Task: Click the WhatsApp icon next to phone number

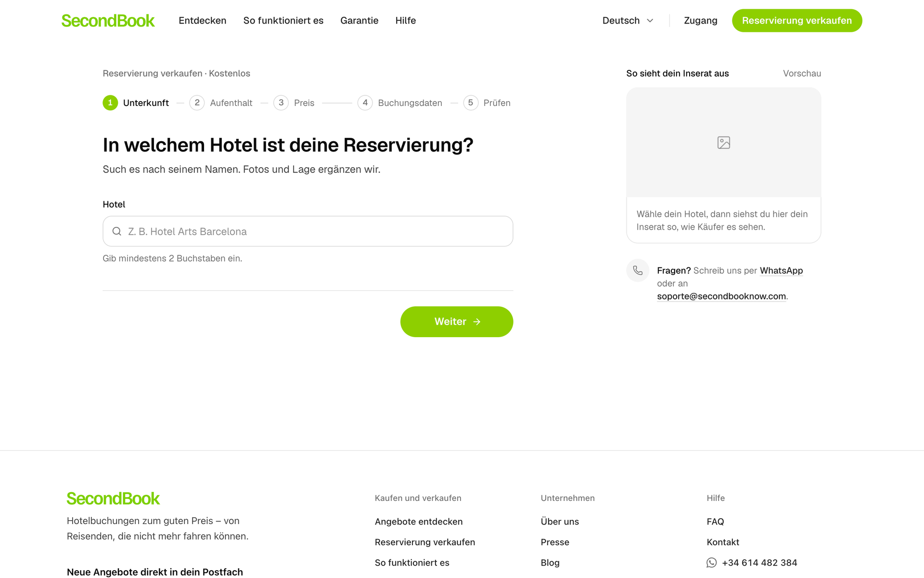Action: (x=711, y=563)
